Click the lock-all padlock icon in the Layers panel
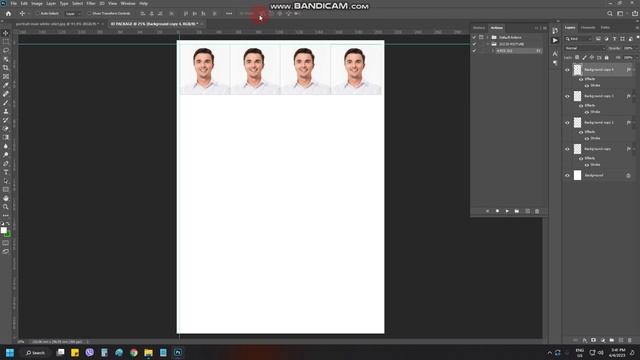The image size is (640, 360). (x=607, y=58)
